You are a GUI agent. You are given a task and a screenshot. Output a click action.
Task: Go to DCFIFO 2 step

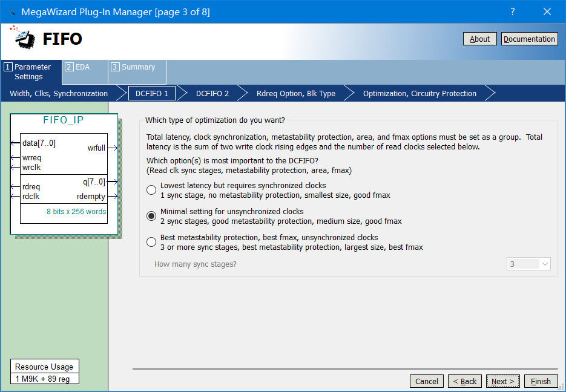(212, 93)
